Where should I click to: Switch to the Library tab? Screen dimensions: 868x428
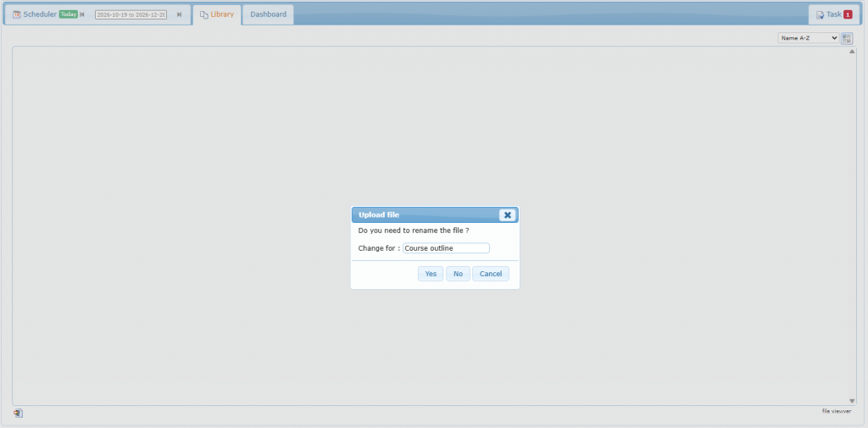217,14
